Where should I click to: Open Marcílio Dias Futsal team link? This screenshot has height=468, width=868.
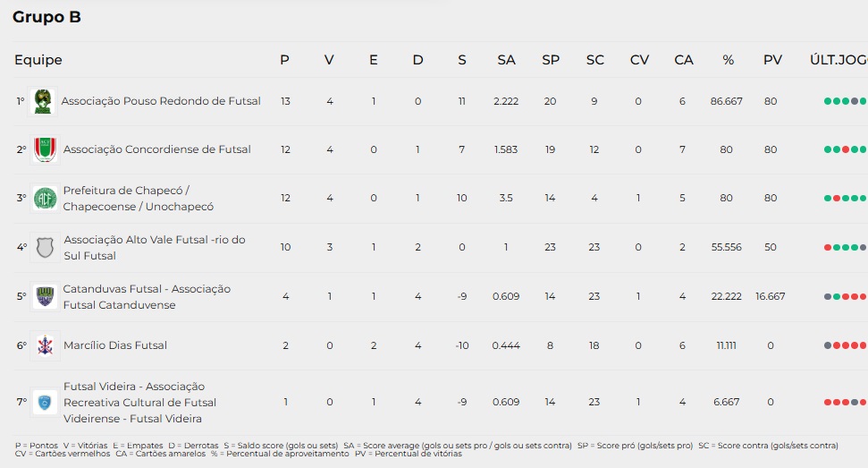[115, 345]
